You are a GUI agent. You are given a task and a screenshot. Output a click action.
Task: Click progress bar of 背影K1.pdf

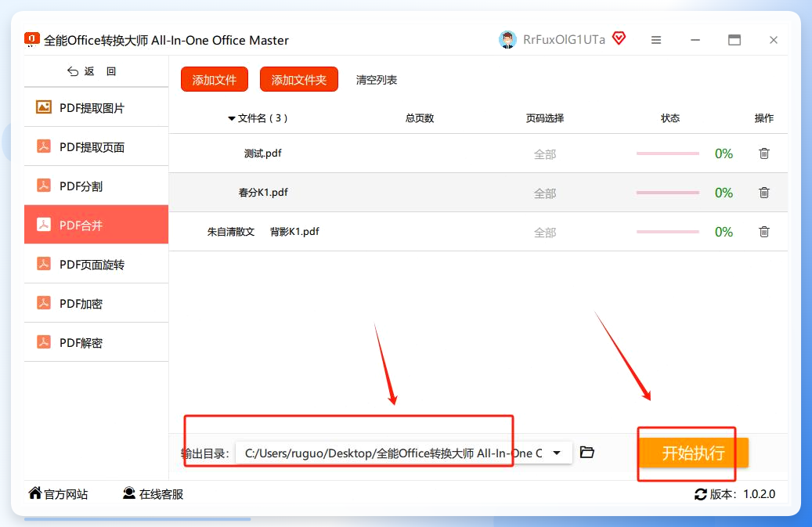click(667, 232)
